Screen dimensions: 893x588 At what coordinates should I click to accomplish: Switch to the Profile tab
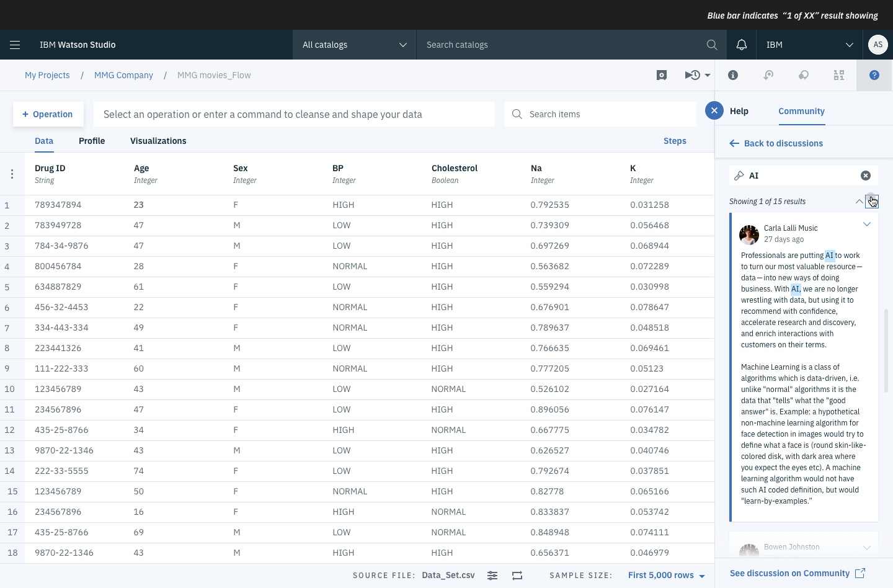(92, 141)
